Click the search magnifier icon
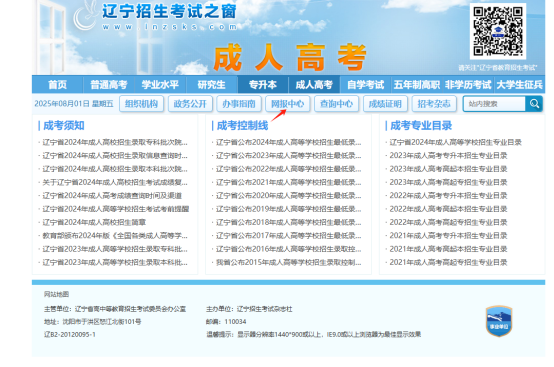This screenshot has height=367, width=554. pos(534,104)
